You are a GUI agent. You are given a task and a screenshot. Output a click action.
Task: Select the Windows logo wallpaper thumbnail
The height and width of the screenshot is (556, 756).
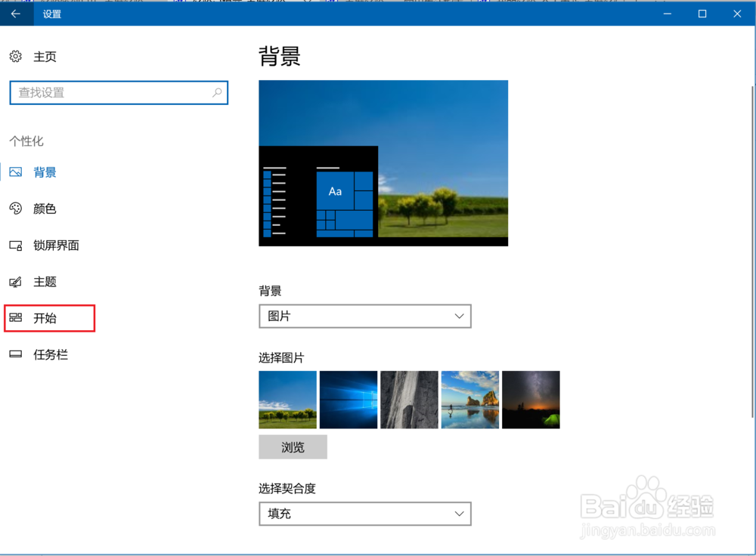(x=348, y=399)
